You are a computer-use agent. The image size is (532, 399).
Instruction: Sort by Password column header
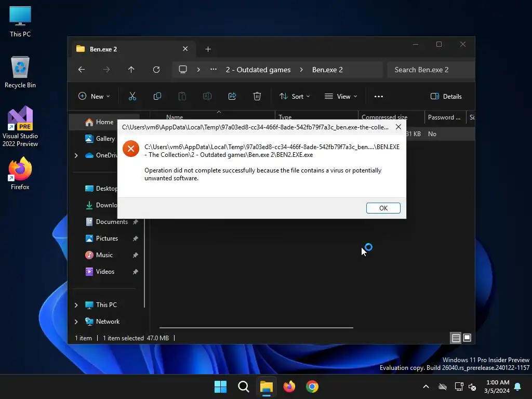click(445, 117)
